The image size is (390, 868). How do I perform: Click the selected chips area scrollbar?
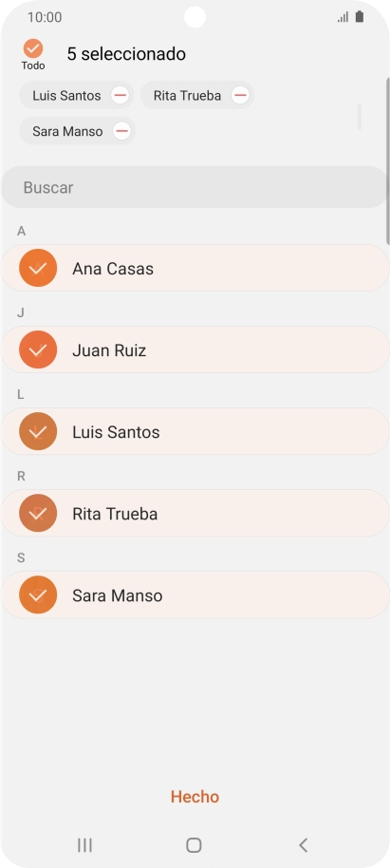pos(360,116)
